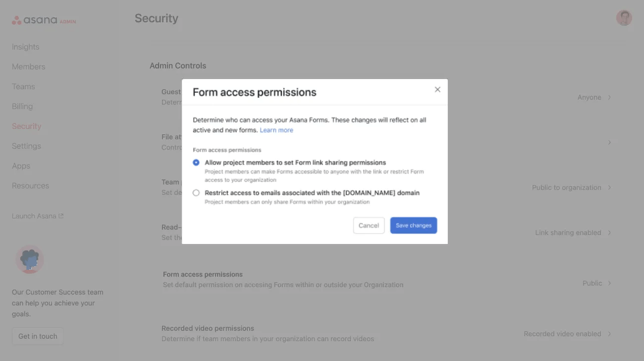The height and width of the screenshot is (361, 644).
Task: Open the Resources section
Action: pyautogui.click(x=30, y=185)
